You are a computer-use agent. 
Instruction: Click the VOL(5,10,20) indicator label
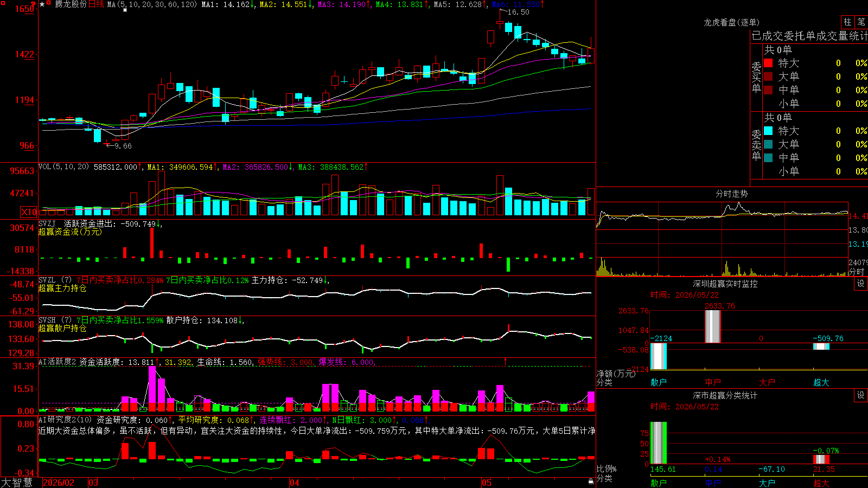pyautogui.click(x=64, y=167)
